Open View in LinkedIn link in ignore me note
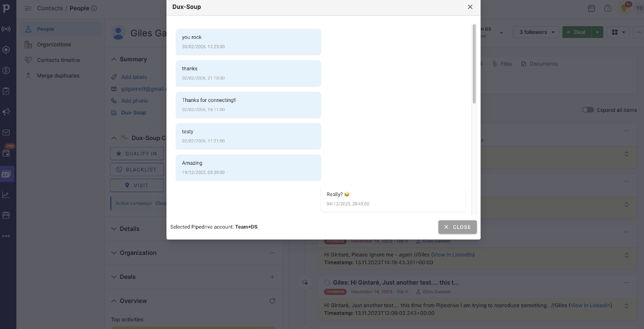Image resolution: width=644 pixels, height=329 pixels. [453, 255]
